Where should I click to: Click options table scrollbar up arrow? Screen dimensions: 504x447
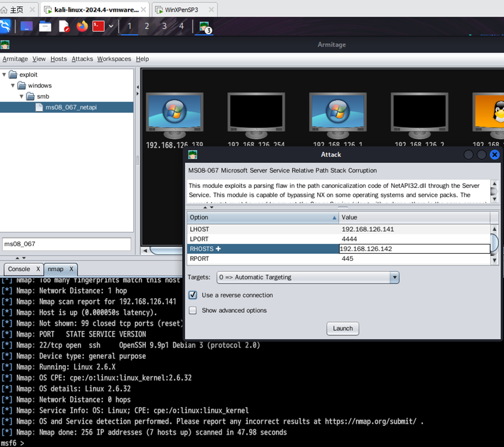[494, 229]
